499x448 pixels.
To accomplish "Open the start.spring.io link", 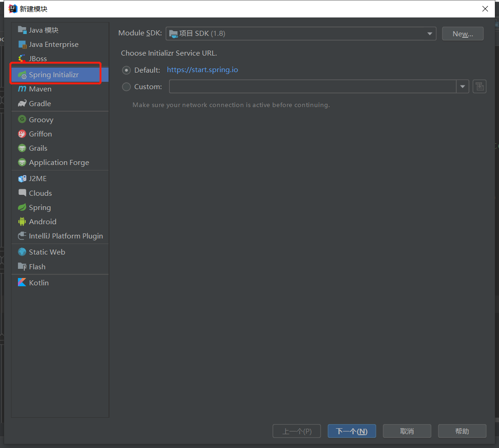I will coord(202,70).
